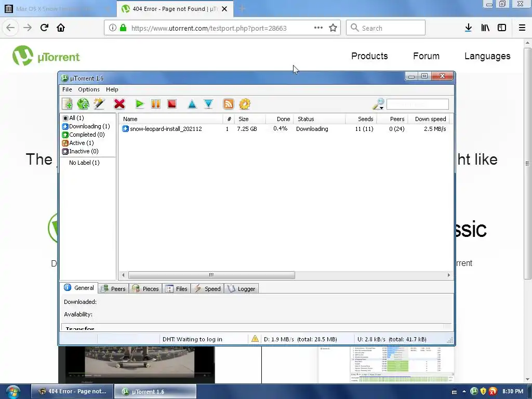Click the Create New Torrent wand icon
Screen dimensions: 532x399
99,104
